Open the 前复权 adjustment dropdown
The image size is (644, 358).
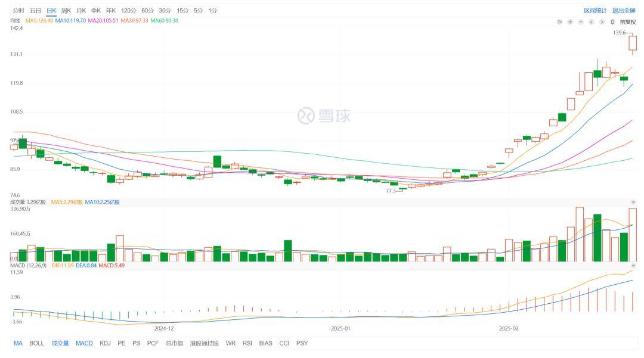coord(627,21)
